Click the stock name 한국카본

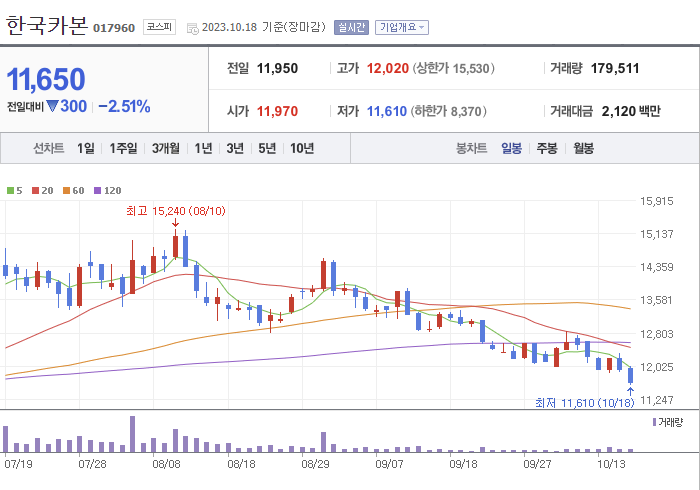(47, 25)
